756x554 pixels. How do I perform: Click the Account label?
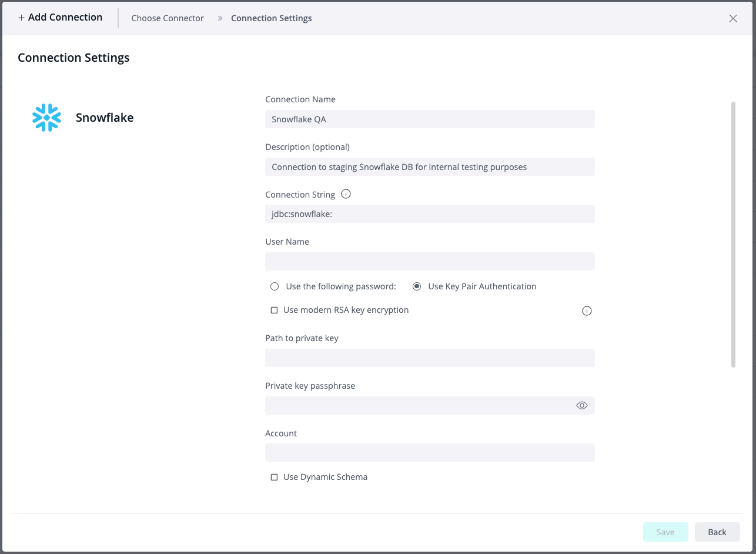(281, 433)
